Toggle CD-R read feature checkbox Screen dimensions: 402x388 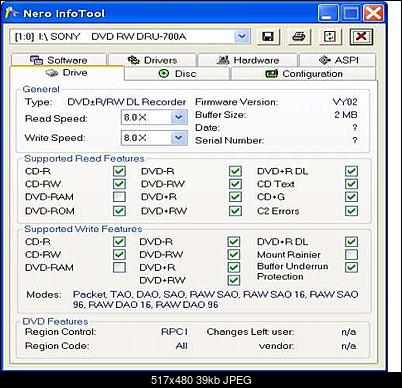point(119,171)
